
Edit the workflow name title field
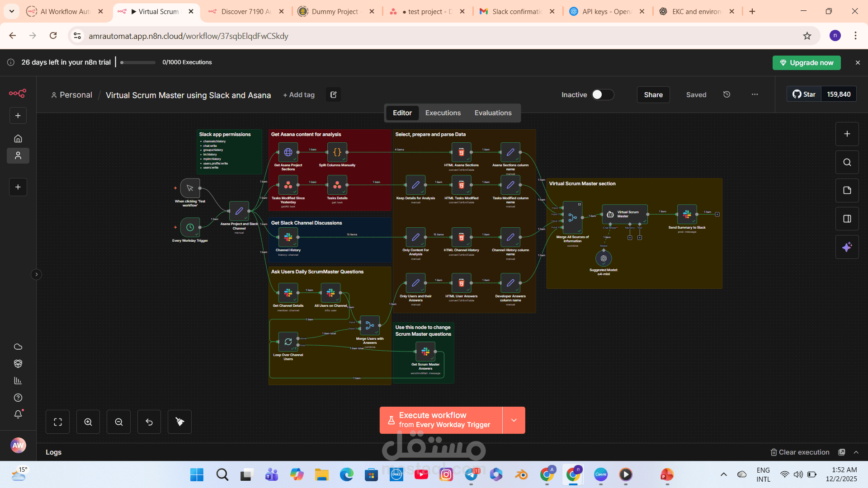188,95
